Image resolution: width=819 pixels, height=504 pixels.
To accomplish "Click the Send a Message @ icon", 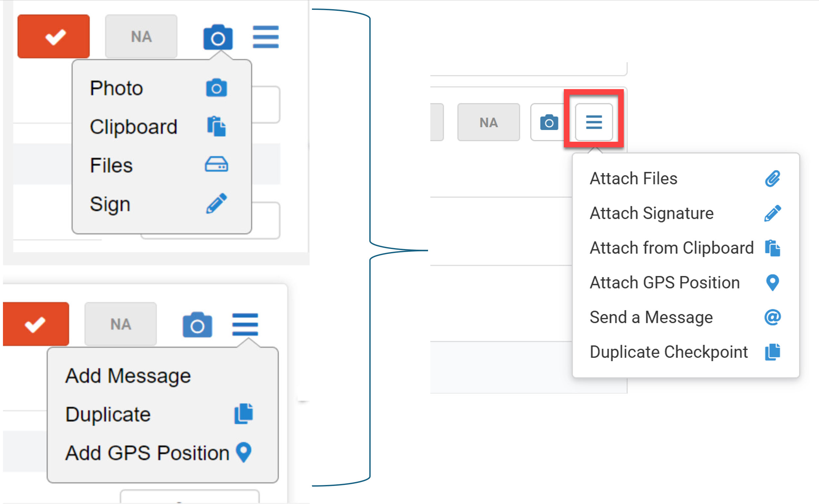I will coord(773,317).
